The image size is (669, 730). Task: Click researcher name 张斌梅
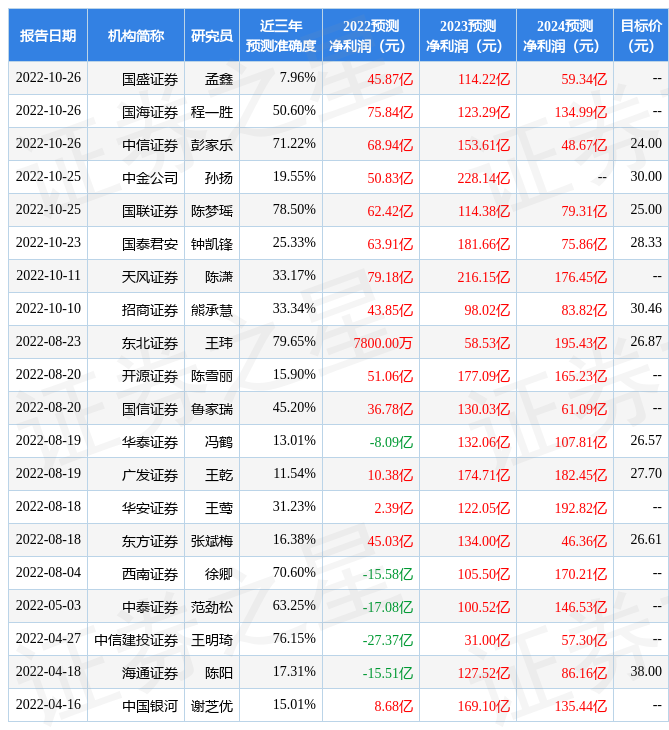tap(212, 541)
